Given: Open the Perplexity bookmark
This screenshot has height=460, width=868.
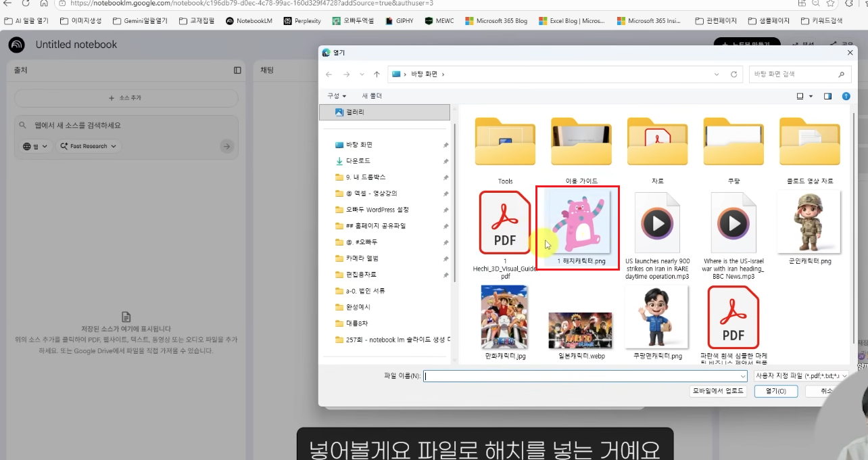Looking at the screenshot, I should coord(302,21).
